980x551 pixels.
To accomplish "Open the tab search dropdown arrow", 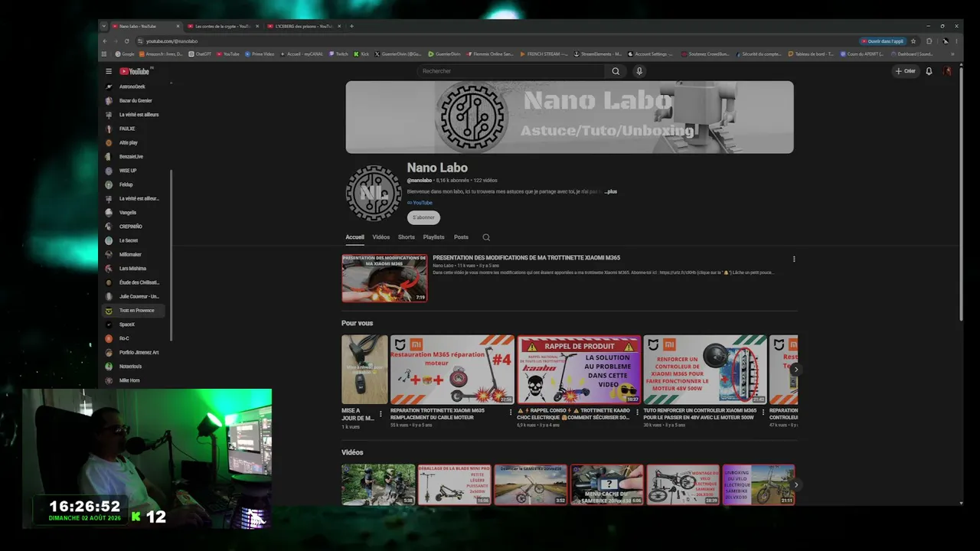I will (104, 26).
